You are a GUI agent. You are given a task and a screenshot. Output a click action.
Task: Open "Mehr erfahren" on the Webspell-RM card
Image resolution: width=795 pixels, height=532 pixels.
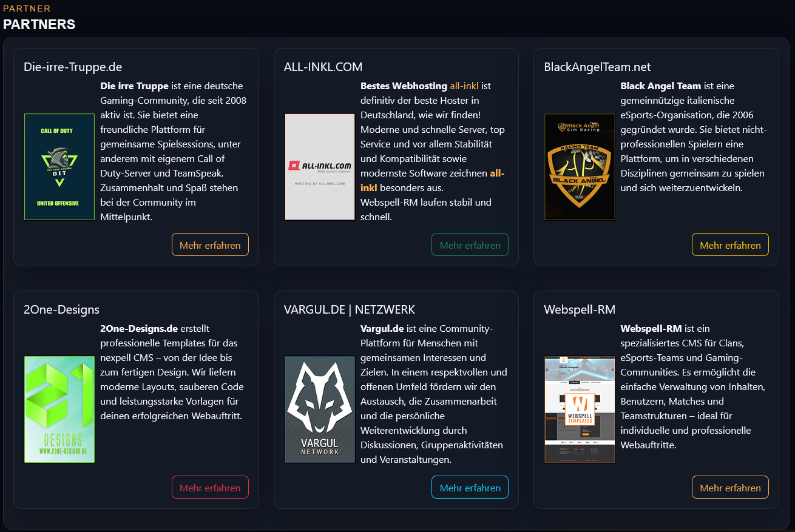click(730, 488)
